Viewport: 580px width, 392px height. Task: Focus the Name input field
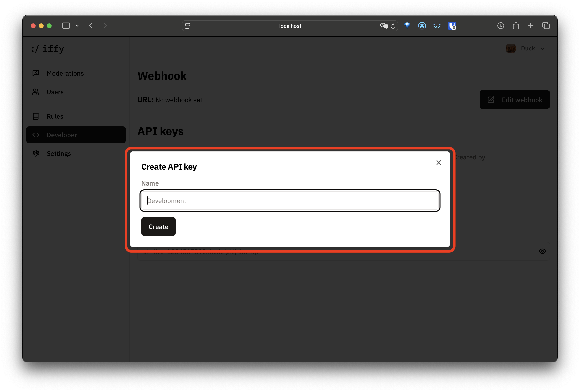(x=290, y=201)
